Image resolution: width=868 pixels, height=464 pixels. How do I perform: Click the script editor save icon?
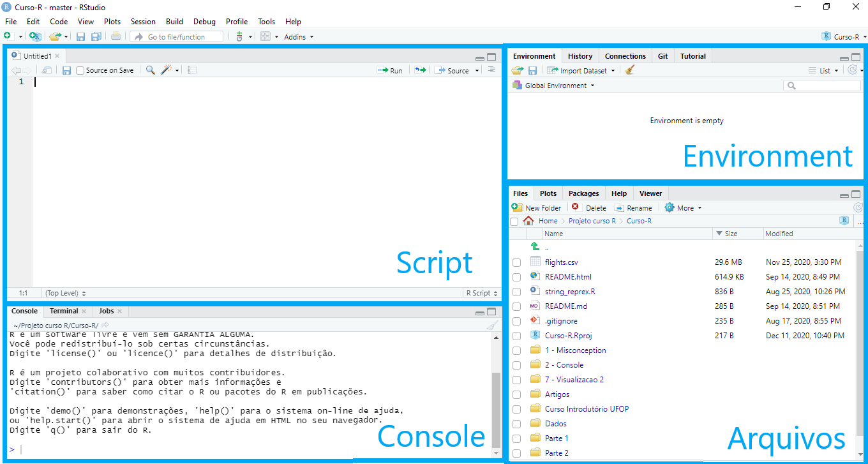click(66, 70)
